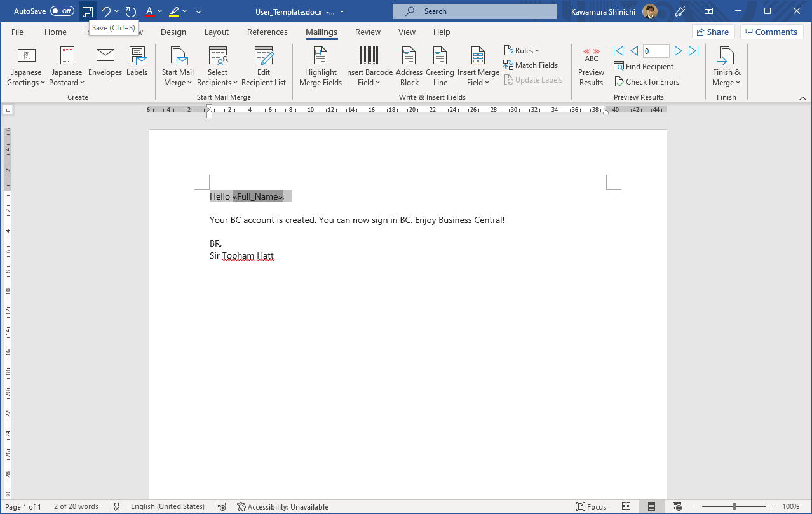
Task: Click the Share button
Action: [713, 31]
